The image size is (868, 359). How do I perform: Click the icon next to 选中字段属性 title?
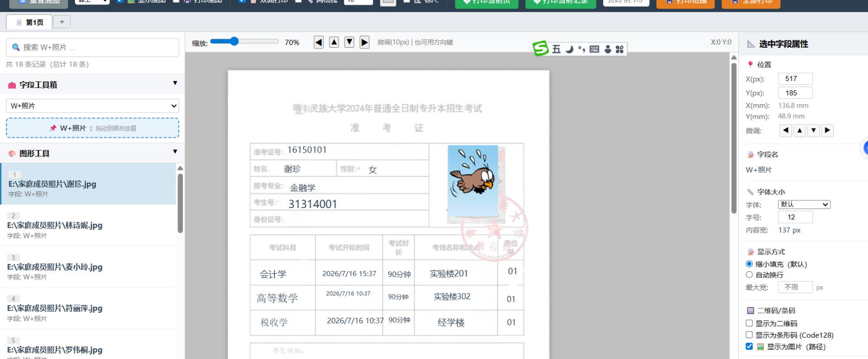click(751, 44)
